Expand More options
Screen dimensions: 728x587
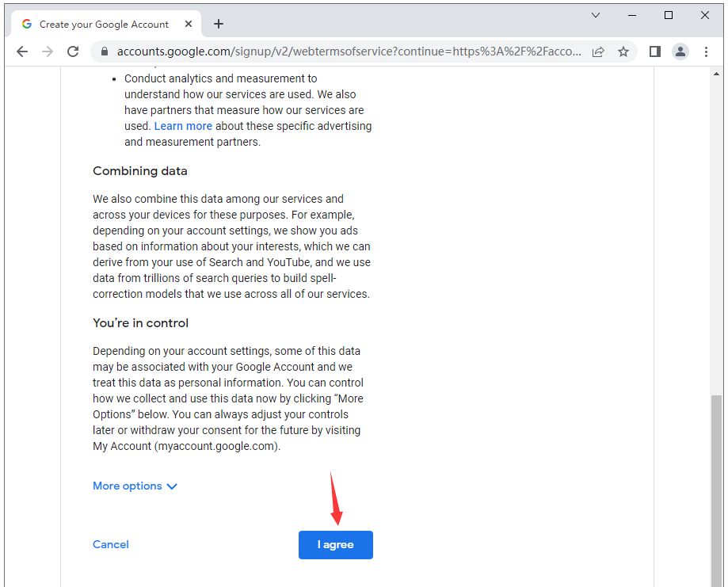click(x=135, y=486)
